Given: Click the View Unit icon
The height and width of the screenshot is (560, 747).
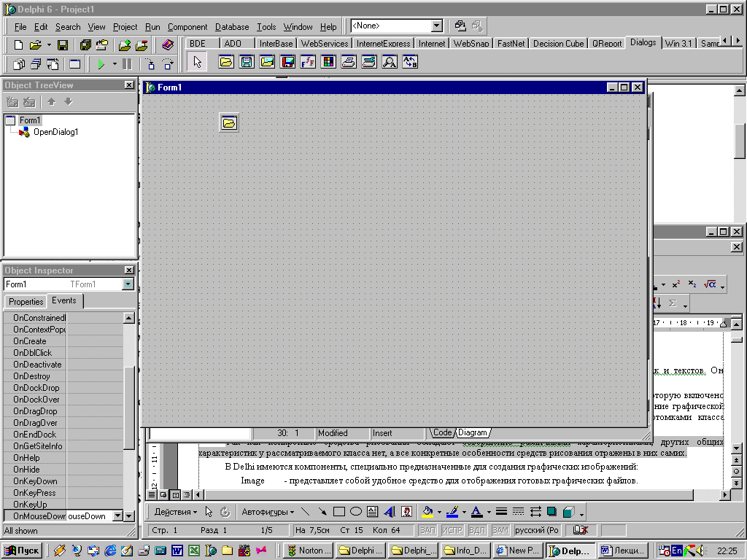Looking at the screenshot, I should click(x=19, y=64).
